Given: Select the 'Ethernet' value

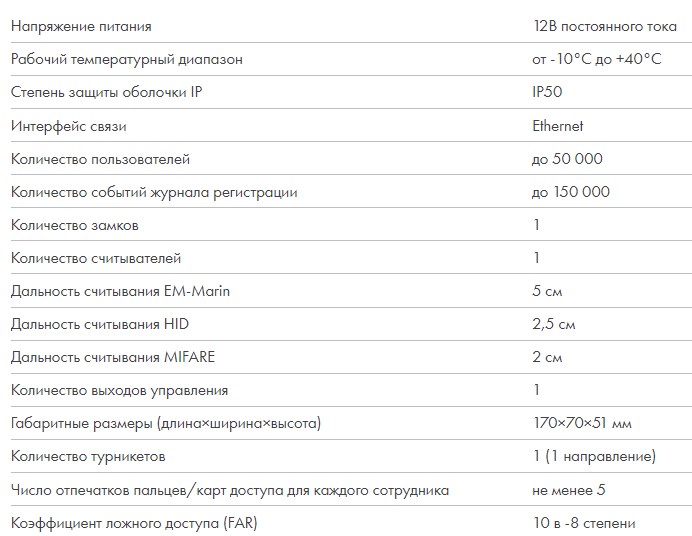Looking at the screenshot, I should (558, 126).
